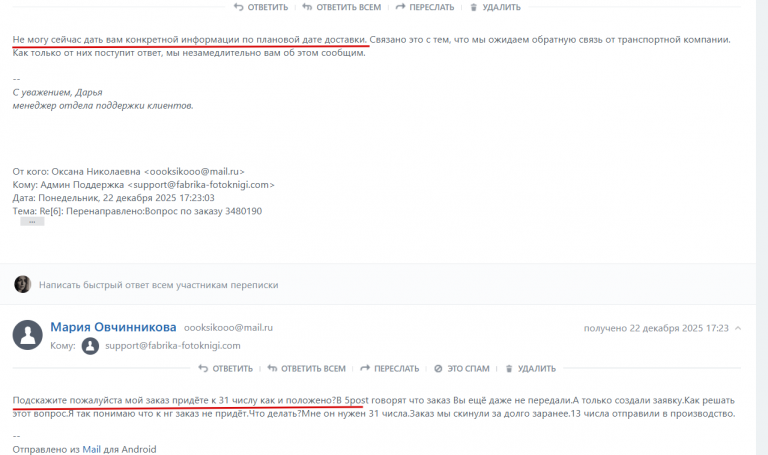Click the vertical scrollbar on the right
768x455 pixels.
762,227
